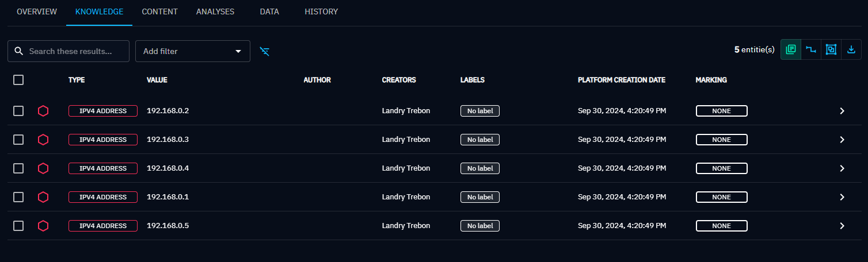The width and height of the screenshot is (868, 262).
Task: Open the Add filter dropdown
Action: click(192, 51)
